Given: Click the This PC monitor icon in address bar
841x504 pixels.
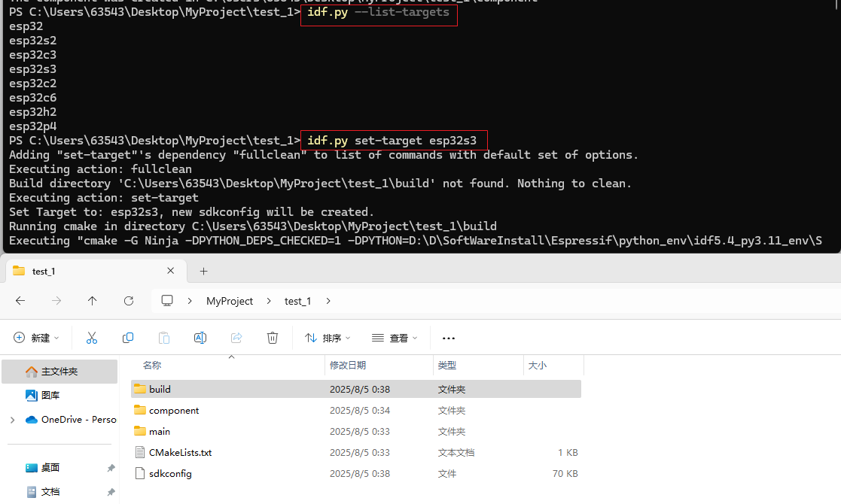Looking at the screenshot, I should point(167,301).
